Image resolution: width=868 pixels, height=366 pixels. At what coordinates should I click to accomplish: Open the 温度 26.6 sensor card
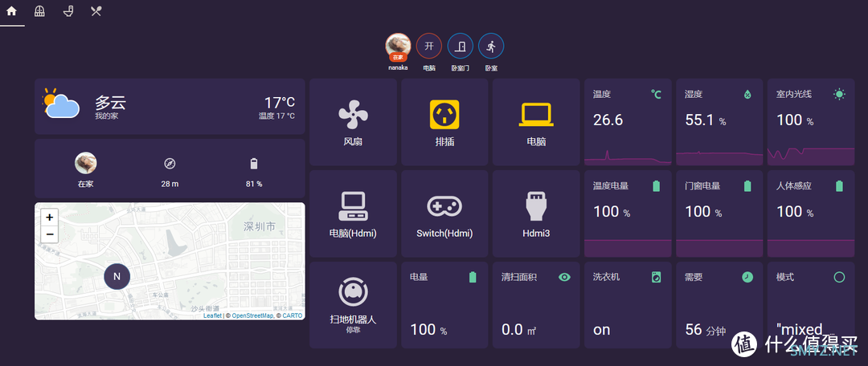pyautogui.click(x=628, y=122)
